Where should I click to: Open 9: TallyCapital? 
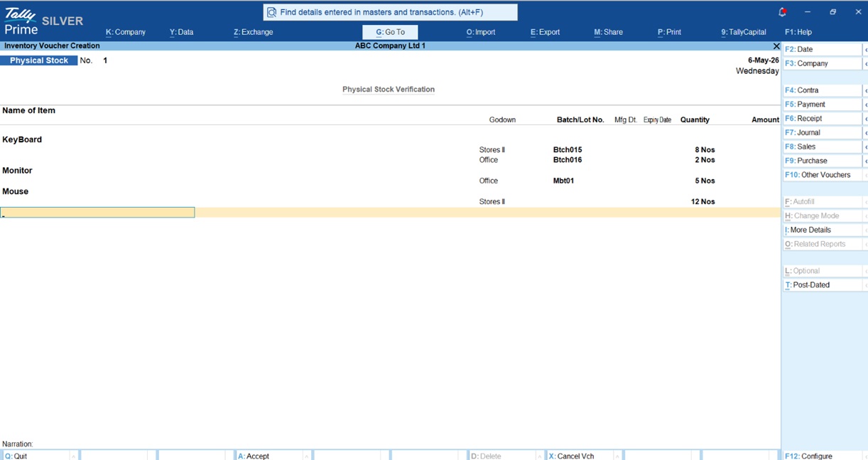pos(743,32)
